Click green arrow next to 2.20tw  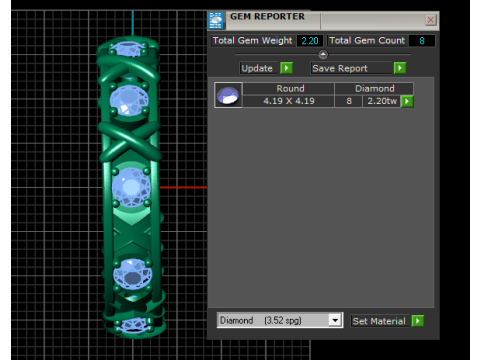coord(407,101)
